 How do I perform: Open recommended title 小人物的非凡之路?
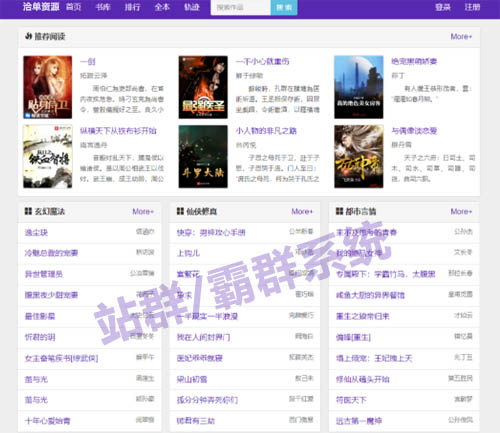[x=266, y=131]
